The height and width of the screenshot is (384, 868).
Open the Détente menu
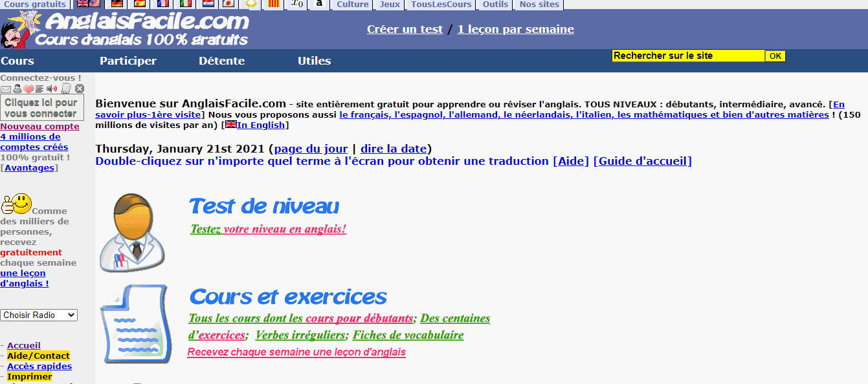click(221, 61)
